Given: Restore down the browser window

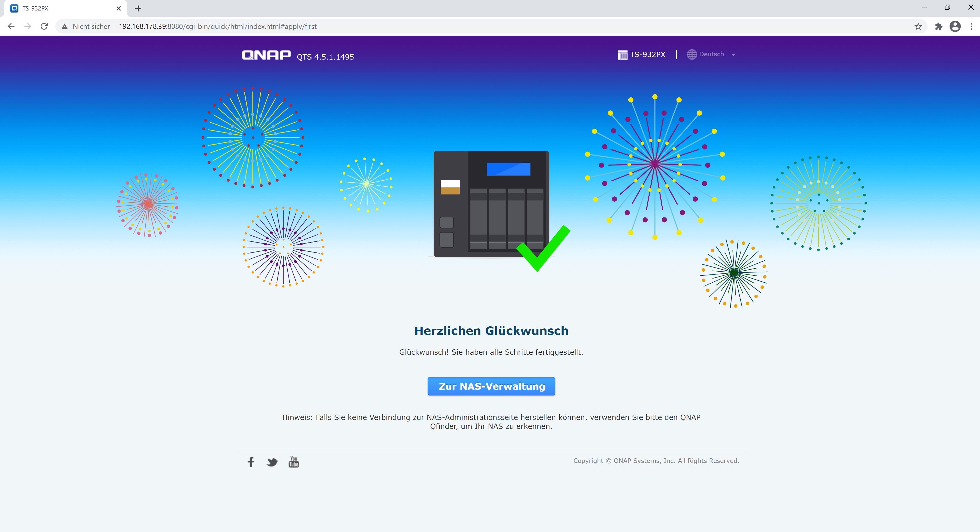Looking at the screenshot, I should [x=947, y=7].
